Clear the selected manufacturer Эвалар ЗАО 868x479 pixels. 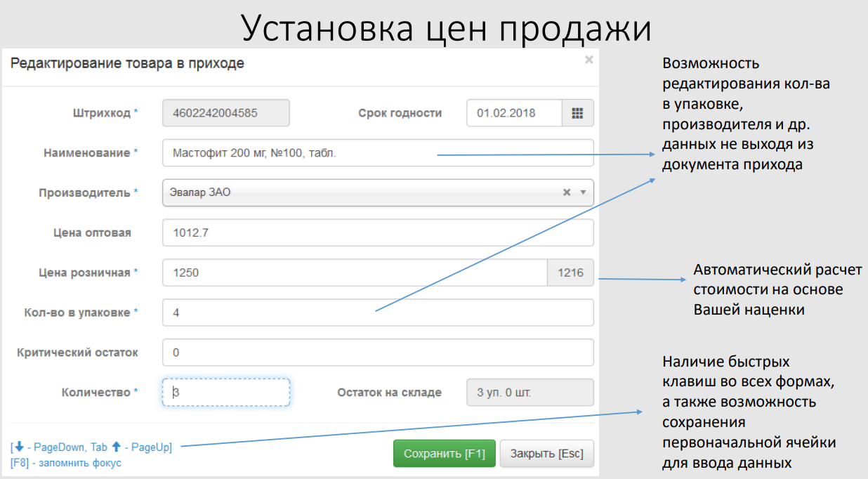pos(566,192)
